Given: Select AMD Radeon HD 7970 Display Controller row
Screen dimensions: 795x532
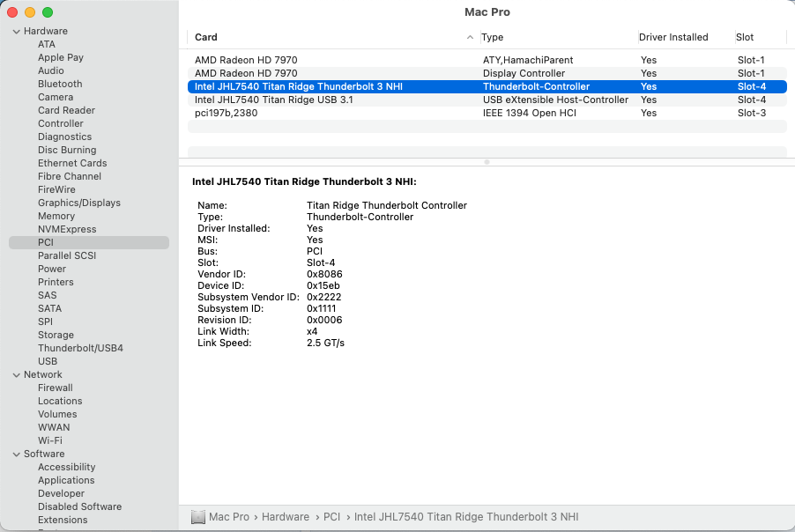Looking at the screenshot, I should 487,73.
